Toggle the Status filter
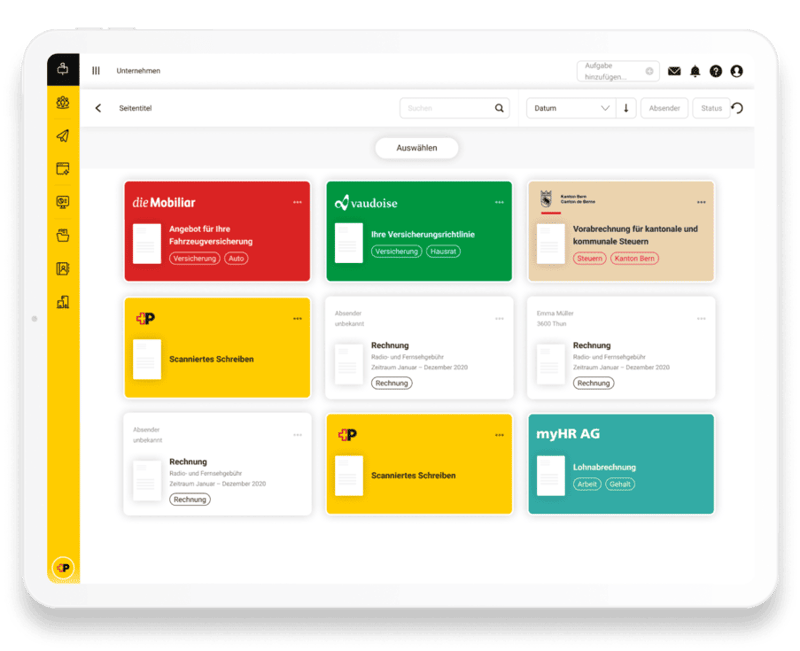 [x=711, y=108]
